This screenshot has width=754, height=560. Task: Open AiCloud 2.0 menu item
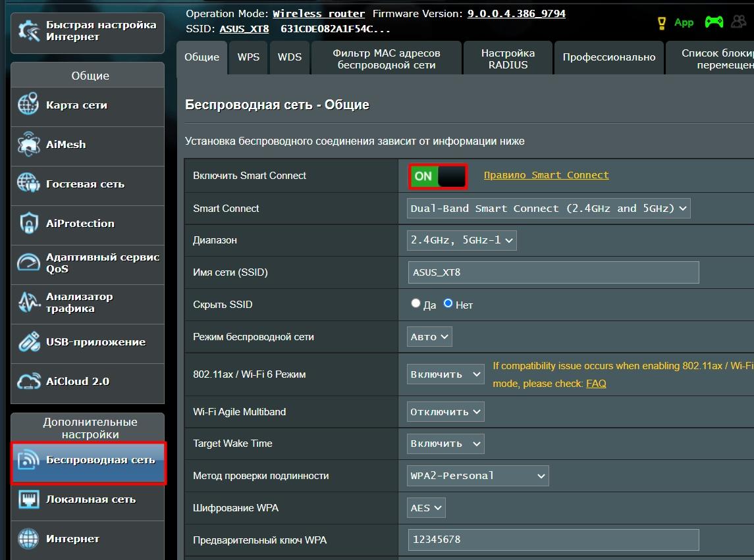(x=88, y=383)
